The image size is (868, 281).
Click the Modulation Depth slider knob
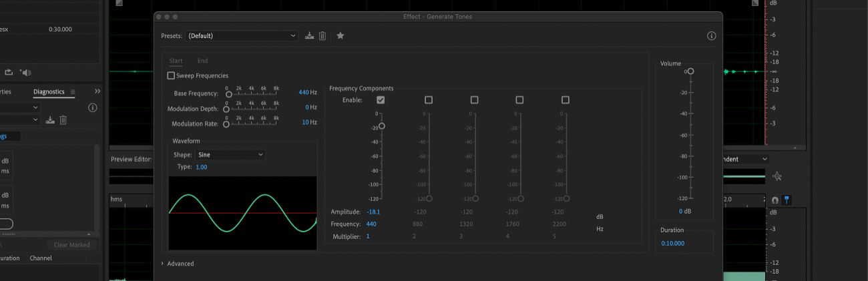226,109
